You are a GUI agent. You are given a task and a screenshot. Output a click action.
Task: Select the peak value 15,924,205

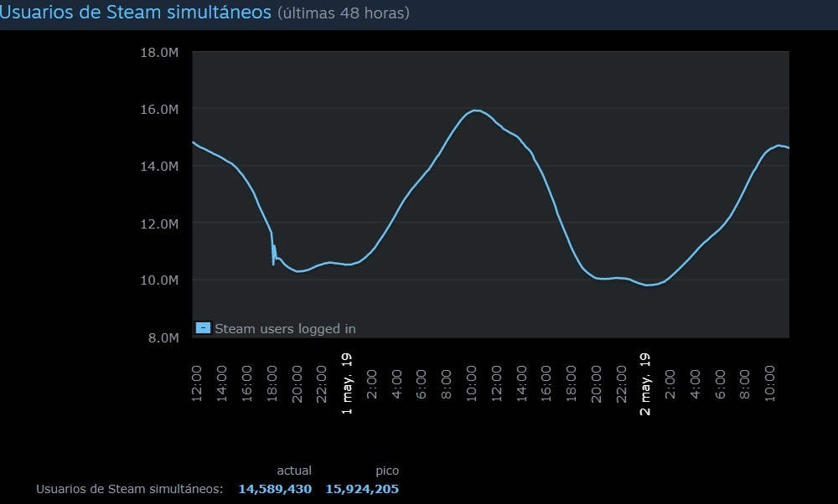coord(362,489)
